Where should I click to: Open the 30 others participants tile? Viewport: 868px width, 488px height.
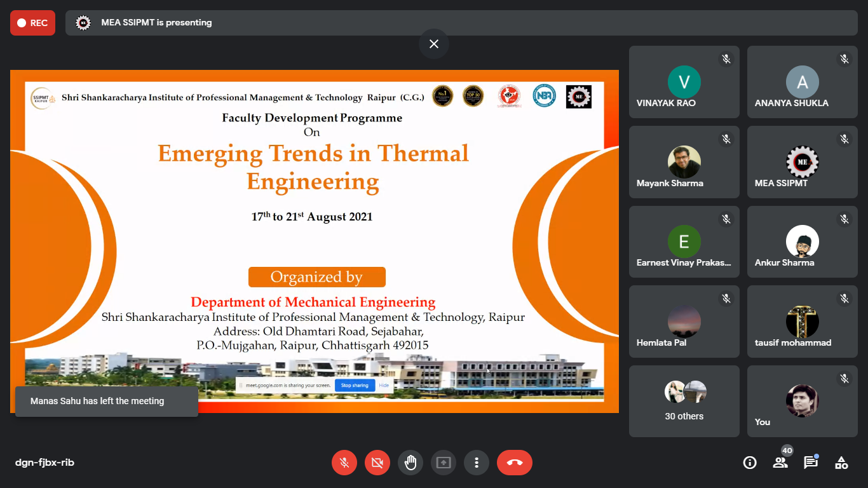[x=684, y=401]
